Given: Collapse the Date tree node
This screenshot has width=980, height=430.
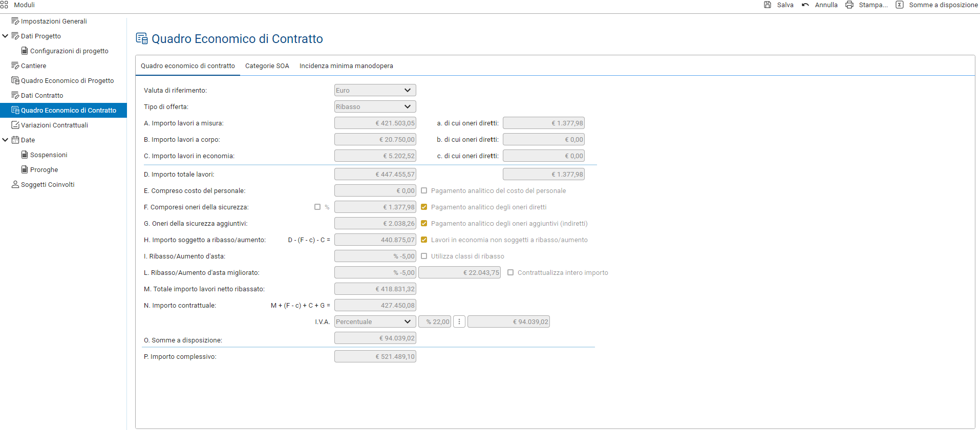Looking at the screenshot, I should pyautogui.click(x=6, y=140).
